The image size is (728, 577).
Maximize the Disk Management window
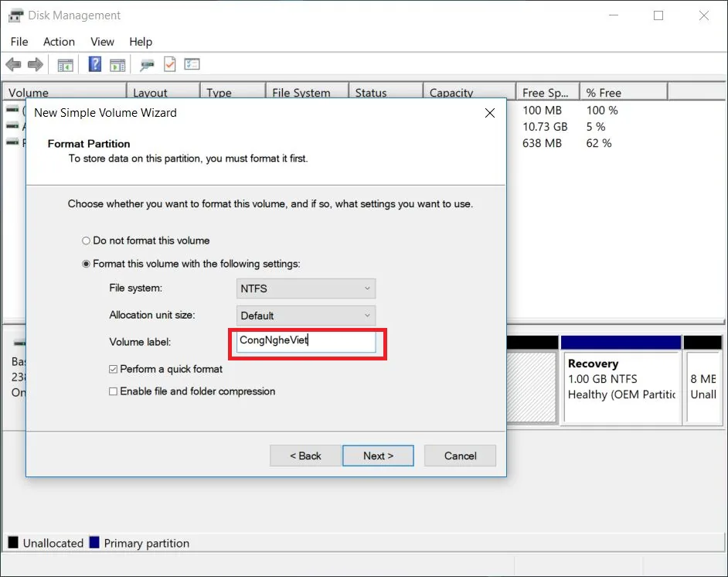coord(658,15)
